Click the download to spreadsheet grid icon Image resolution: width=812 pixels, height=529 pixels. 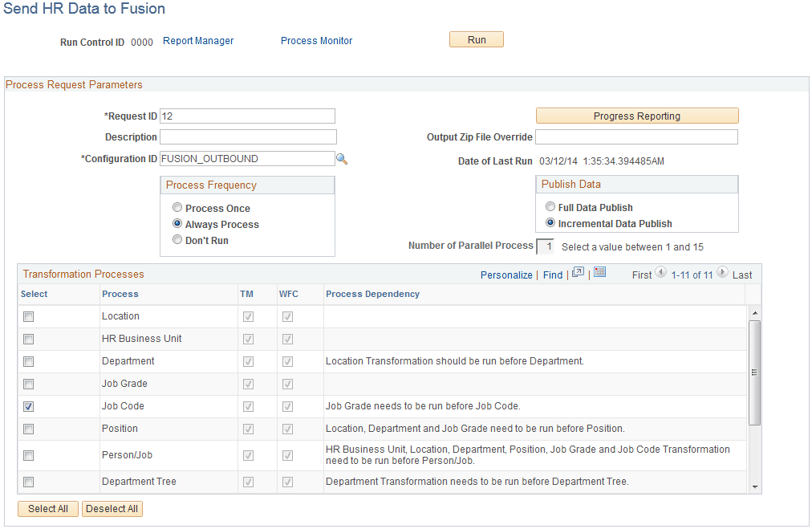[599, 273]
